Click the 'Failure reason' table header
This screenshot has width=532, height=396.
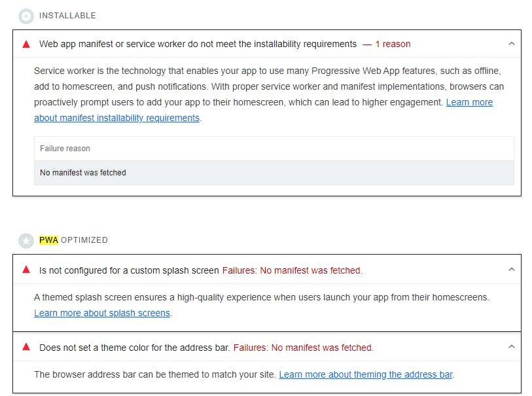point(65,149)
